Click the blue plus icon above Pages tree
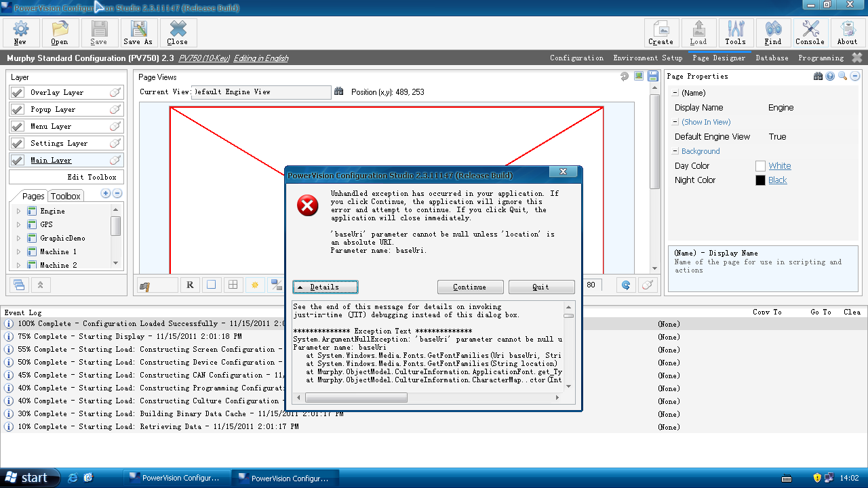Image resolution: width=868 pixels, height=488 pixels. [106, 194]
